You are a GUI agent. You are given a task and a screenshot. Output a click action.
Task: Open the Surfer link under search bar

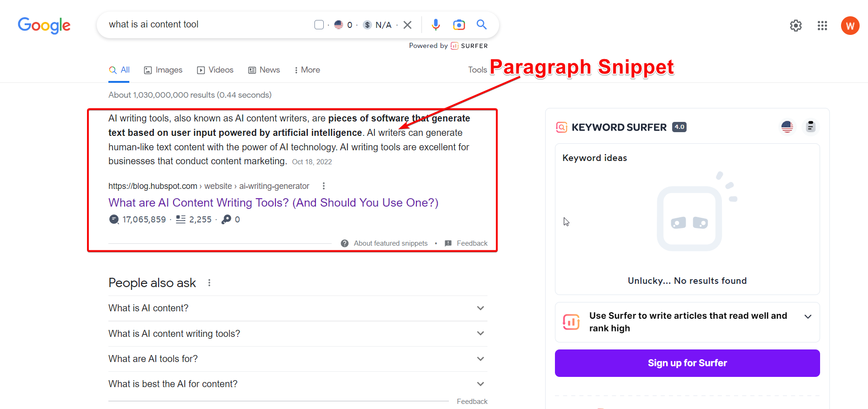(469, 46)
